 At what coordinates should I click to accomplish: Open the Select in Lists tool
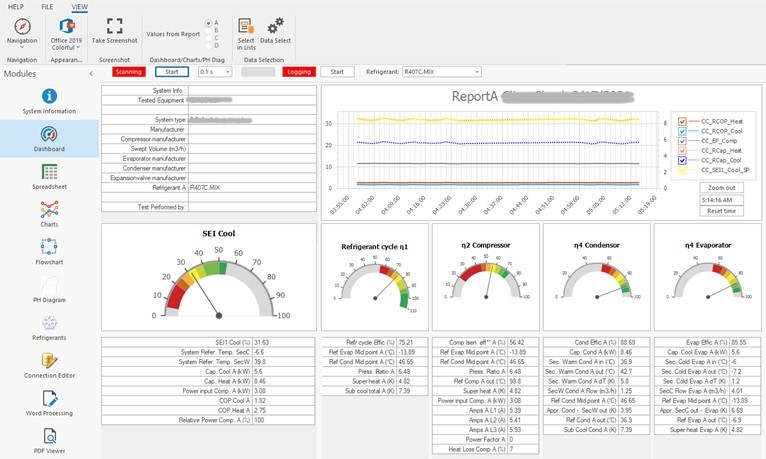click(246, 34)
